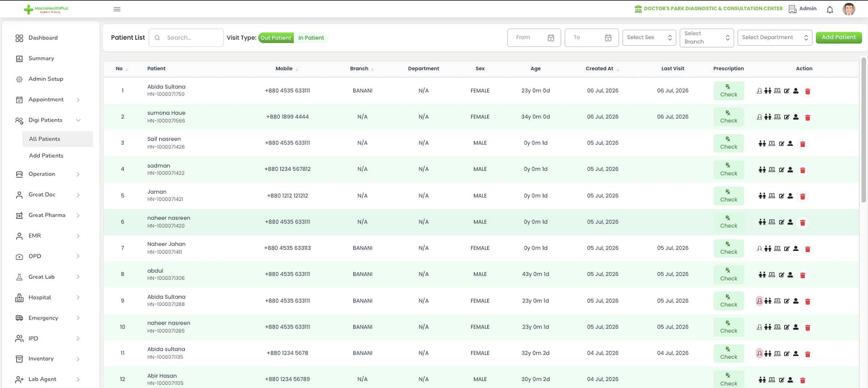Image resolution: width=868 pixels, height=388 pixels.
Task: Click the MacroHealthPlus logo
Action: (x=46, y=9)
